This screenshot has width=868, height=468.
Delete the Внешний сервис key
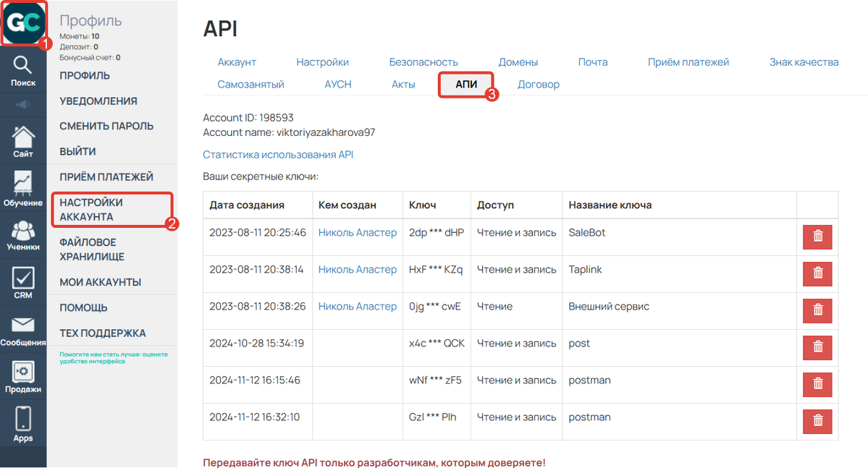817,310
